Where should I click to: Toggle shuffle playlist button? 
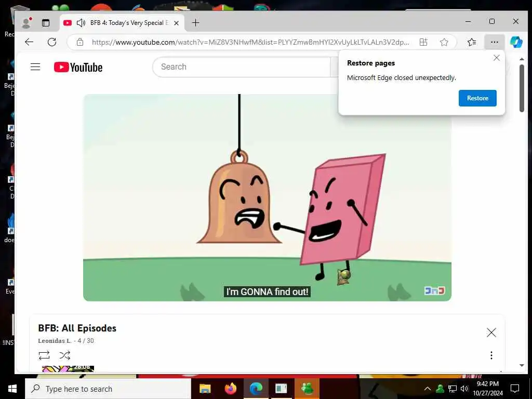pos(64,355)
